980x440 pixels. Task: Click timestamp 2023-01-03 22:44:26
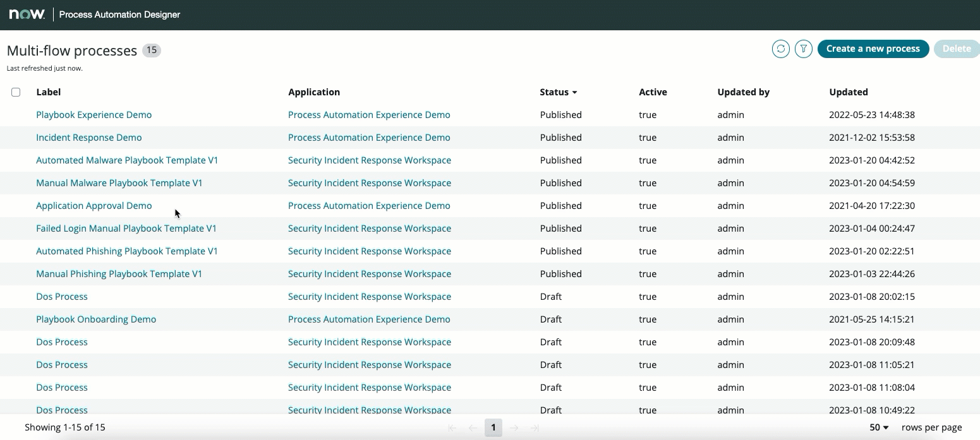click(x=872, y=274)
